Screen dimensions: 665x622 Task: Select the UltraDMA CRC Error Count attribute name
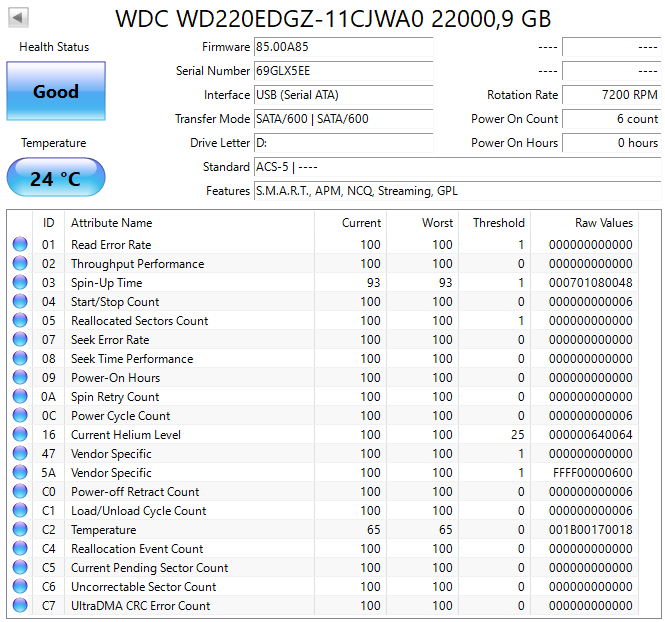140,606
